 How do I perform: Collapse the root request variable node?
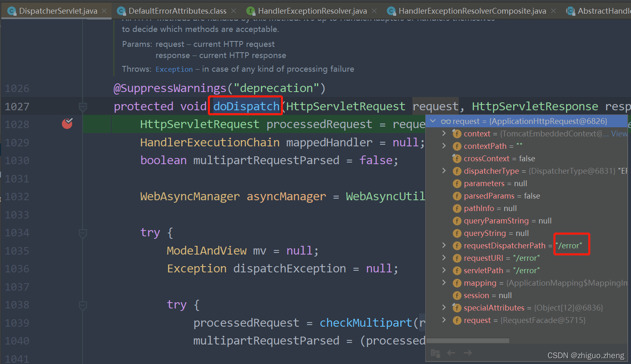point(433,121)
